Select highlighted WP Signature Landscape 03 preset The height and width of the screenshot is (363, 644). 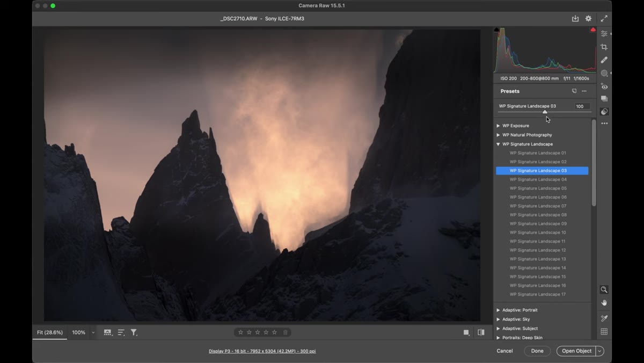pyautogui.click(x=542, y=171)
